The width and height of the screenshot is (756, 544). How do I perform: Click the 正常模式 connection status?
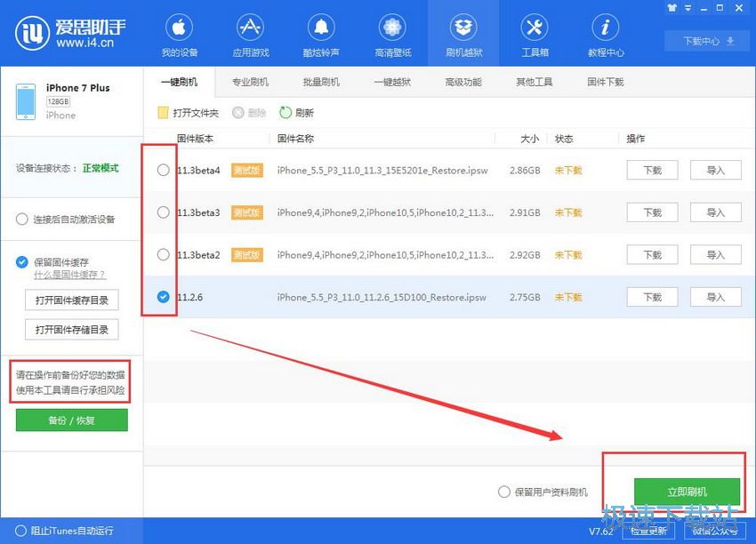point(101,168)
